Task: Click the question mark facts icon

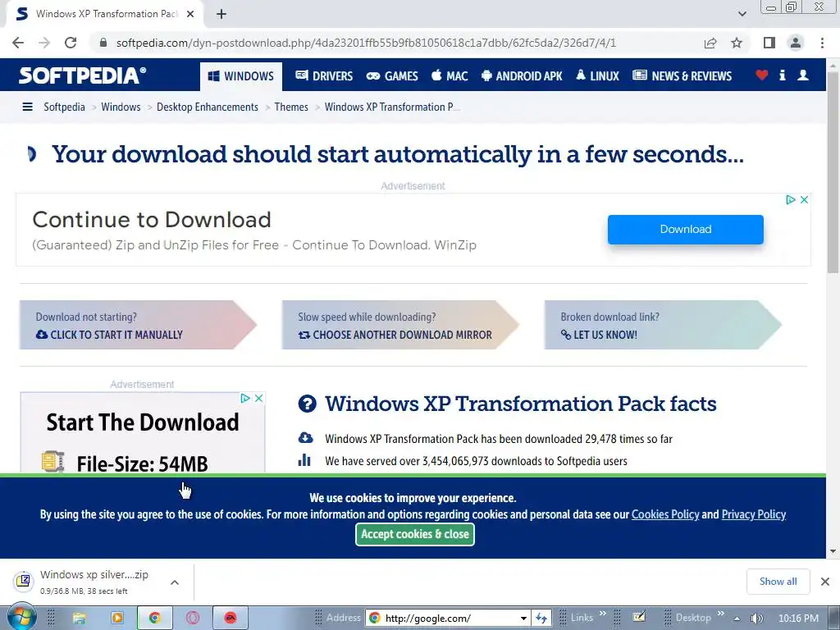Action: (x=307, y=404)
